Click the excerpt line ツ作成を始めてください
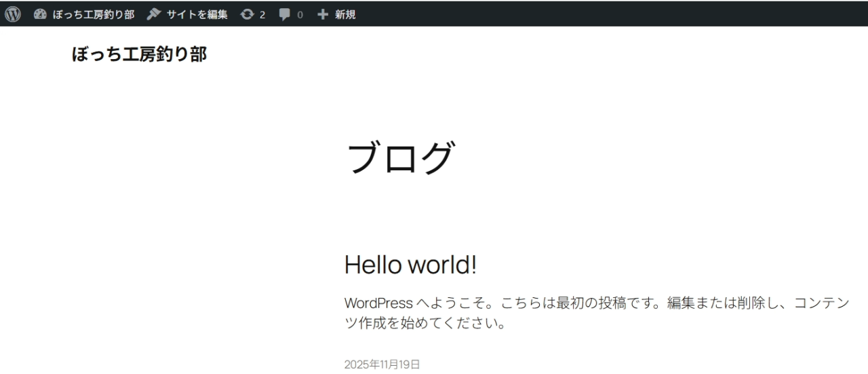868x374 pixels. tap(425, 323)
